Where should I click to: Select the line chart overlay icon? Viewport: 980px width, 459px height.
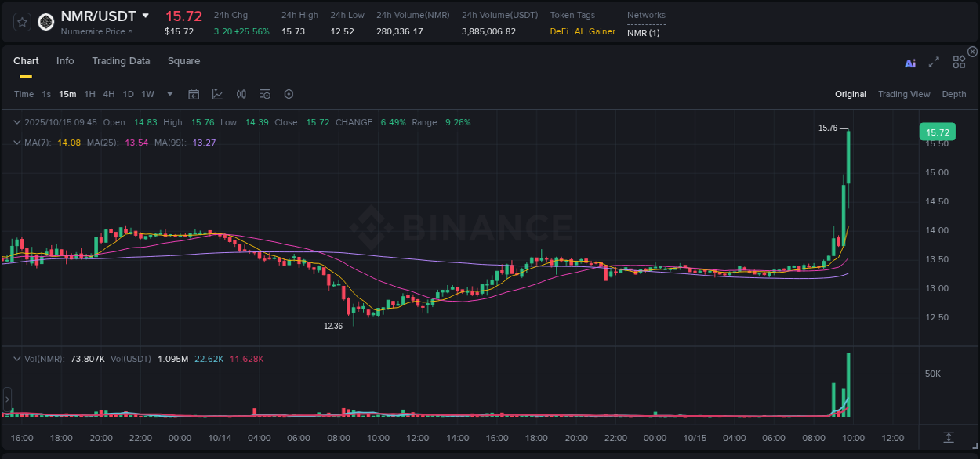pyautogui.click(x=217, y=94)
